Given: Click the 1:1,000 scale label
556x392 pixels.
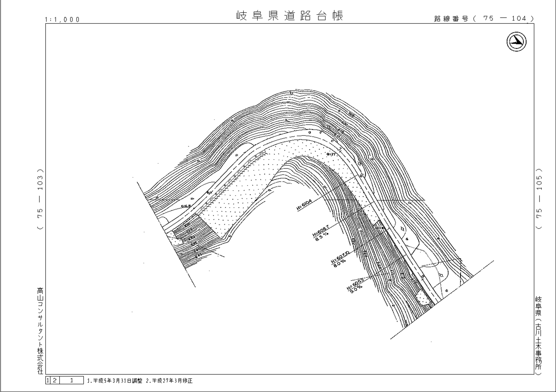Looking at the screenshot, I should pyautogui.click(x=62, y=20).
